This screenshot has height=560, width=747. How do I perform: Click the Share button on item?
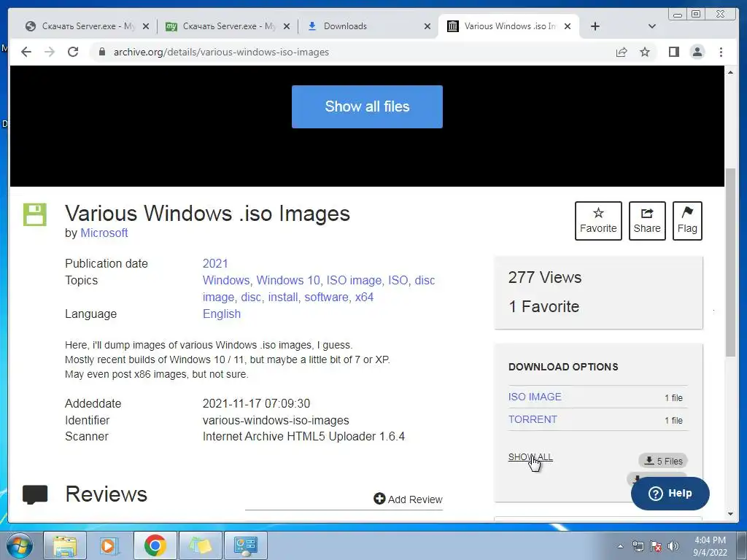647,221
